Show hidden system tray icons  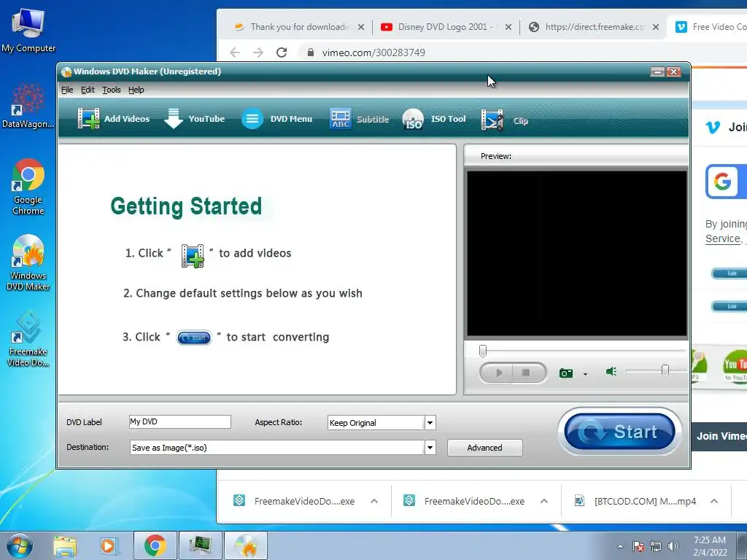(620, 546)
